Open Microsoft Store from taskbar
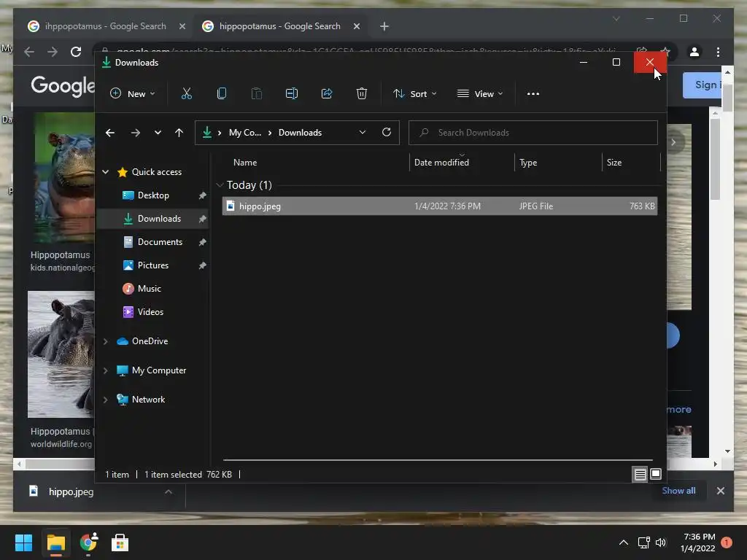The image size is (747, 560). [x=120, y=542]
